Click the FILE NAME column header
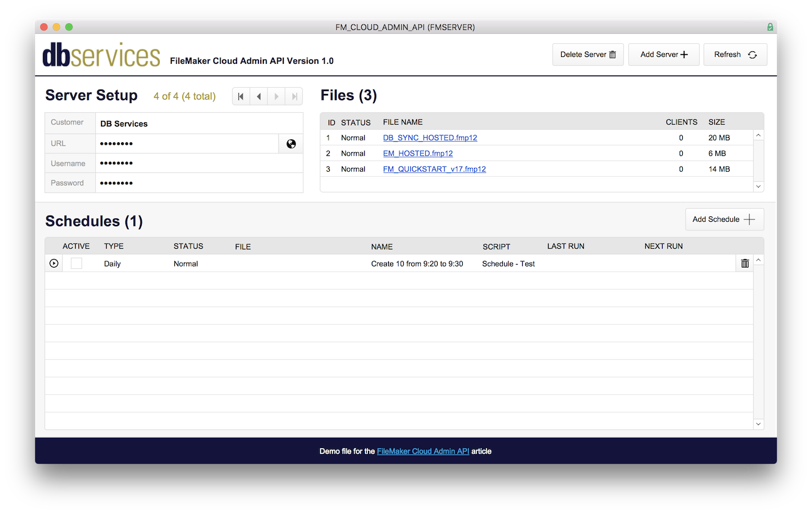Image resolution: width=812 pixels, height=514 pixels. (x=403, y=122)
